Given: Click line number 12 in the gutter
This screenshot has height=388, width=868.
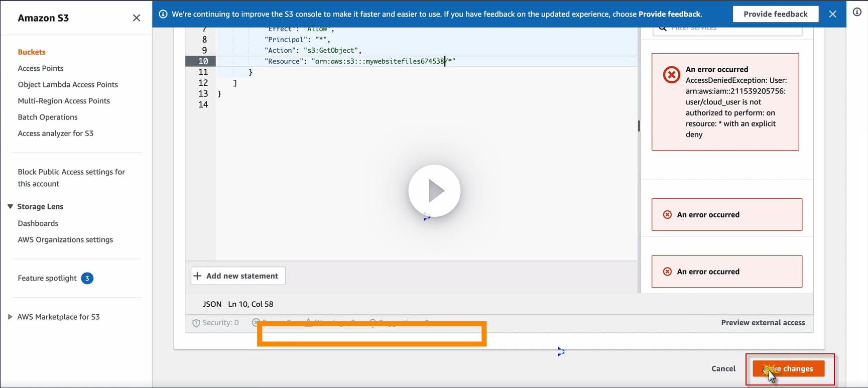Looking at the screenshot, I should [203, 83].
